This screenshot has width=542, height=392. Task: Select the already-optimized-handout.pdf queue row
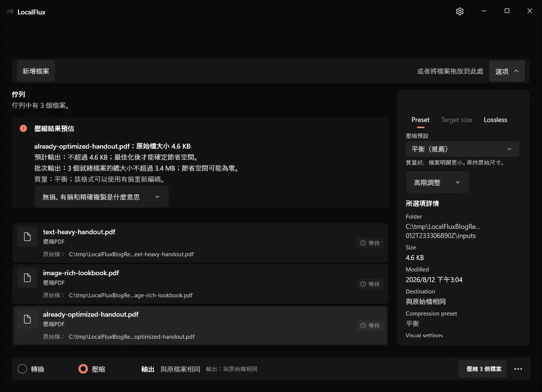coord(200,326)
